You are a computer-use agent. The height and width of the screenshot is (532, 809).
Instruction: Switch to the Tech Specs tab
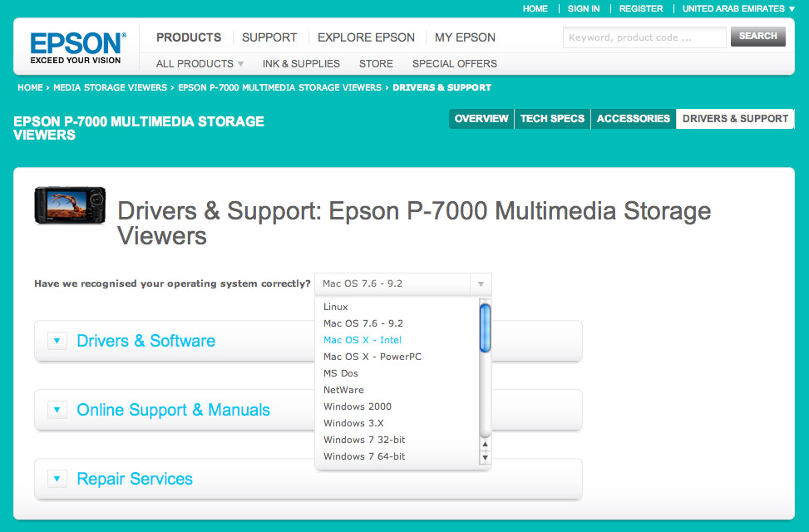tap(552, 119)
